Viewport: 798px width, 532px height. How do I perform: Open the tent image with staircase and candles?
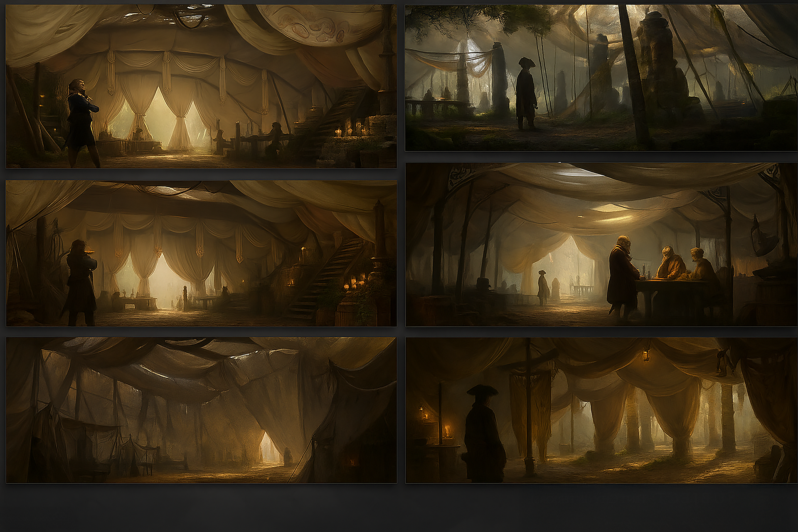point(201,254)
